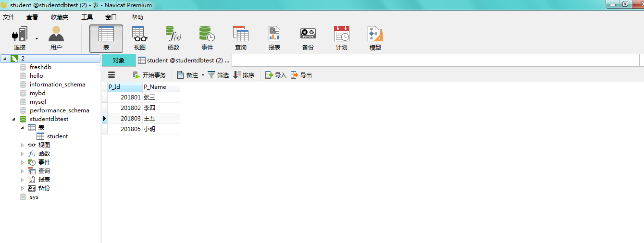Viewport: 644px width, 243px height.
Task: Open the 窗口 menu
Action: pos(111,17)
